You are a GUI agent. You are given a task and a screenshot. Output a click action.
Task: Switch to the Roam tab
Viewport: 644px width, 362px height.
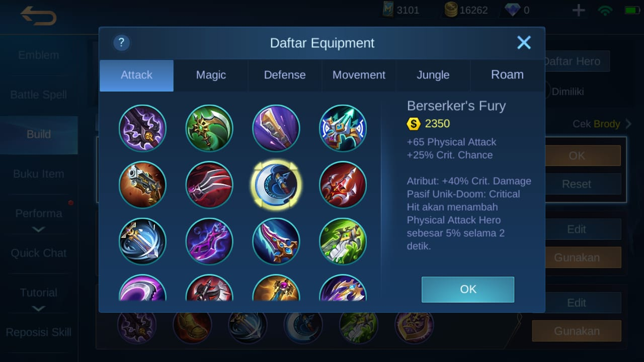(507, 75)
